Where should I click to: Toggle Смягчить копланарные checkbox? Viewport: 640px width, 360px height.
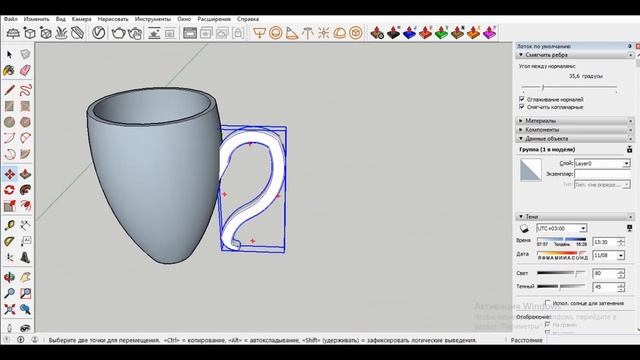coord(522,107)
